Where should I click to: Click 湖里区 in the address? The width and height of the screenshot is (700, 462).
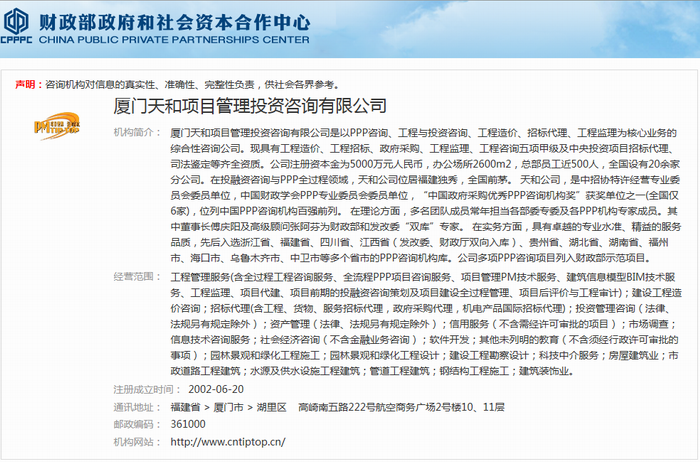tap(271, 407)
